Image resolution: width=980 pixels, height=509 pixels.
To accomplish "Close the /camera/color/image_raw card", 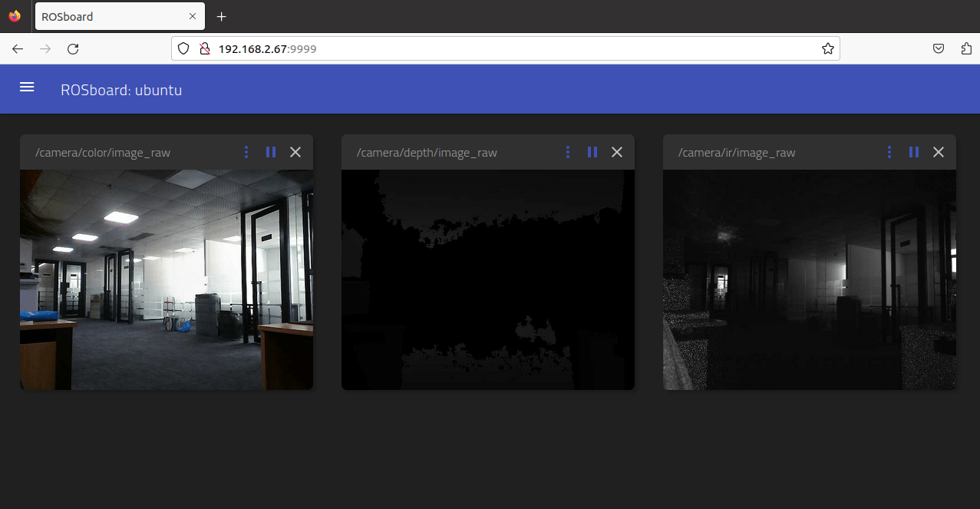I will [295, 152].
